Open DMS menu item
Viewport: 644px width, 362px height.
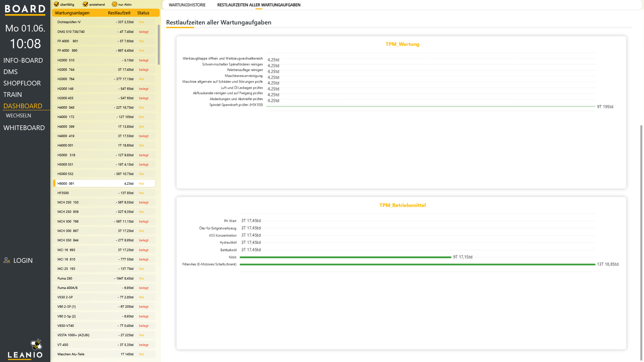click(10, 72)
